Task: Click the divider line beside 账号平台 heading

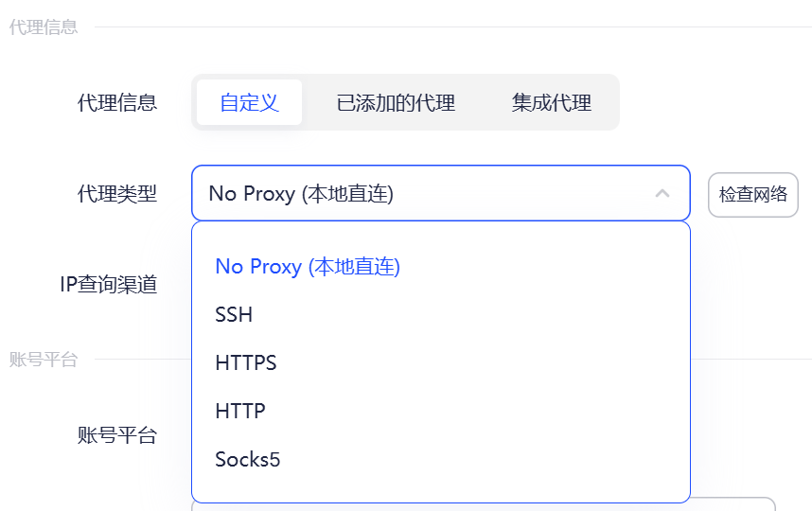Action: pos(748,359)
